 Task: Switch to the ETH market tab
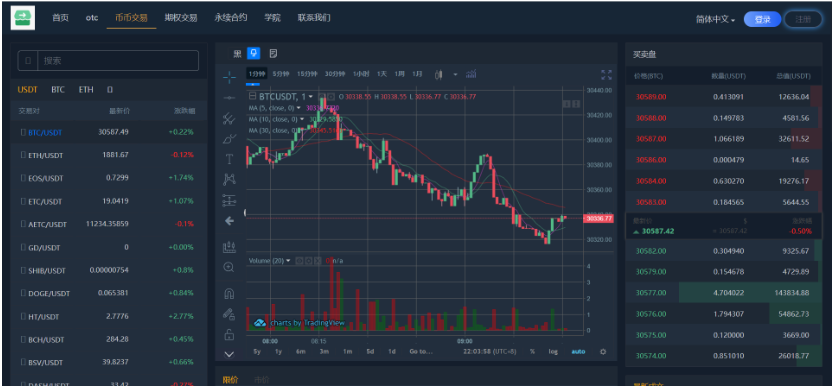86,90
